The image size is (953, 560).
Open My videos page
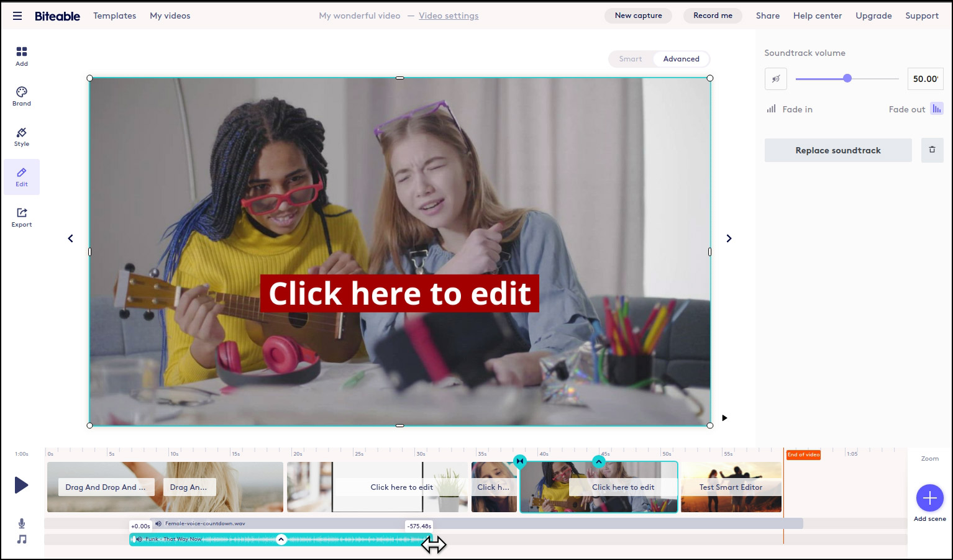coord(170,16)
